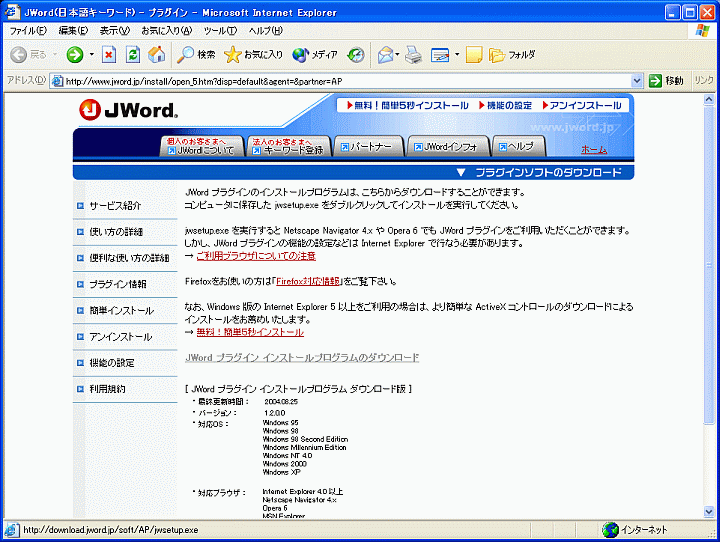Image resolution: width=720 pixels, height=542 pixels.
Task: Expand the address bar URL dropdown
Action: coord(637,81)
